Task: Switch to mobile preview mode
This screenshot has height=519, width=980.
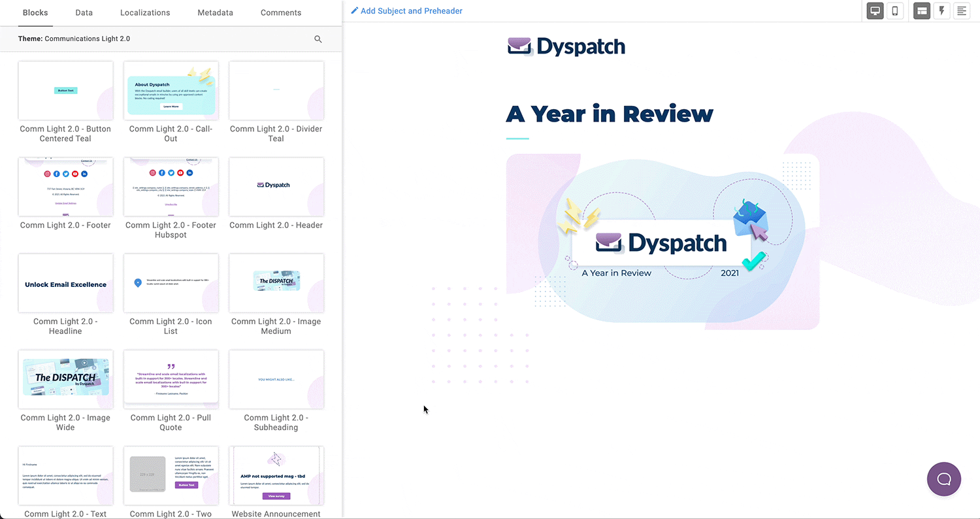Action: tap(895, 11)
